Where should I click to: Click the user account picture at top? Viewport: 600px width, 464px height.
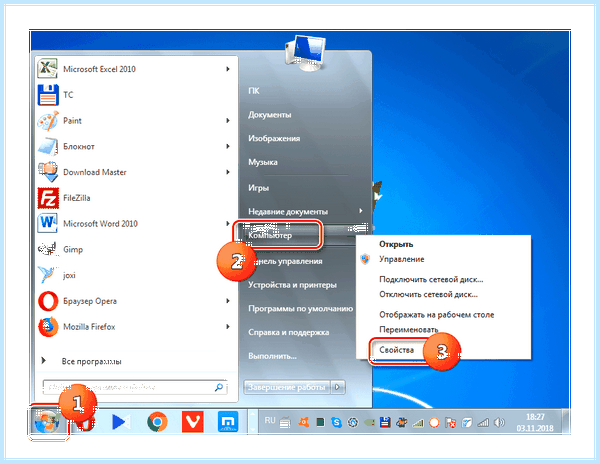coord(305,53)
